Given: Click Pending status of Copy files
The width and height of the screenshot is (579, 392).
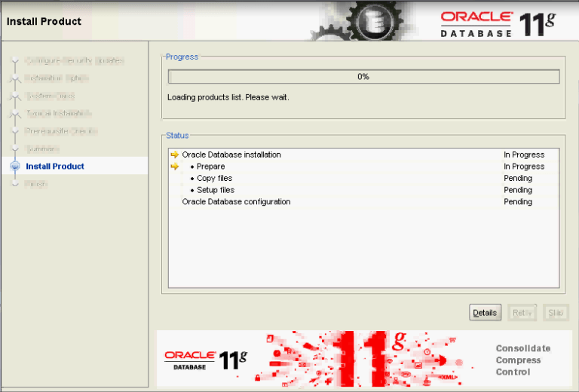Looking at the screenshot, I should click(518, 178).
